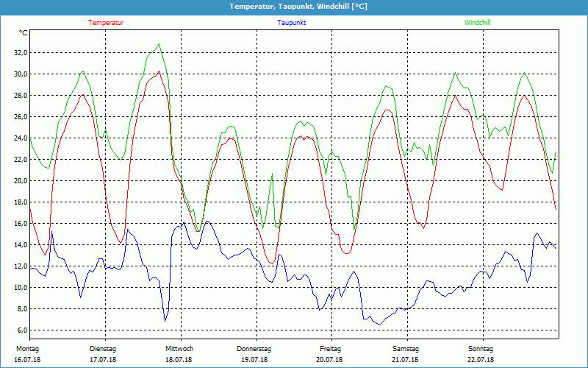
Task: Click the Samstag day label
Action: [x=406, y=349]
